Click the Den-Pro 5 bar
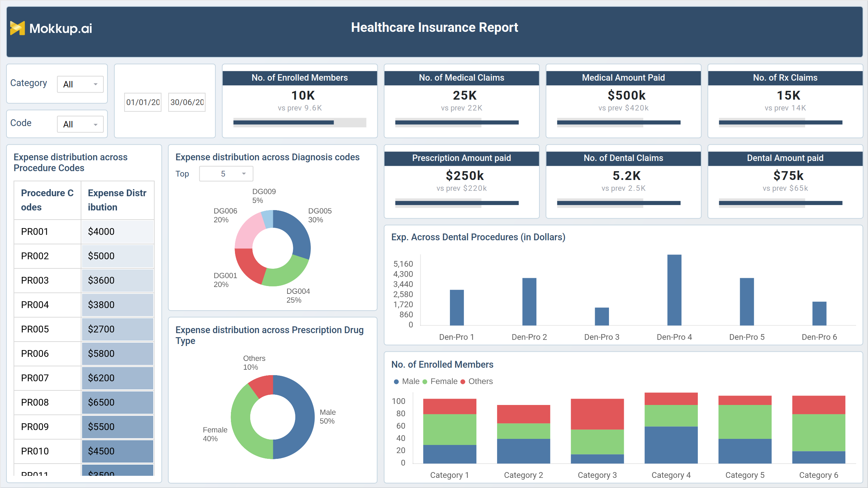Viewport: 868px width, 488px height. [747, 302]
